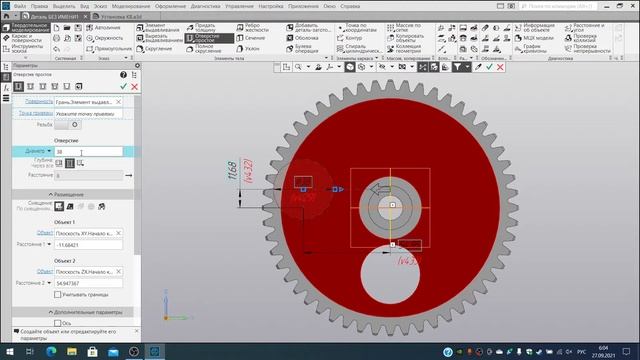Screen dimensions: 640x360
Task: Click Массив по сетке command
Action: point(404,28)
